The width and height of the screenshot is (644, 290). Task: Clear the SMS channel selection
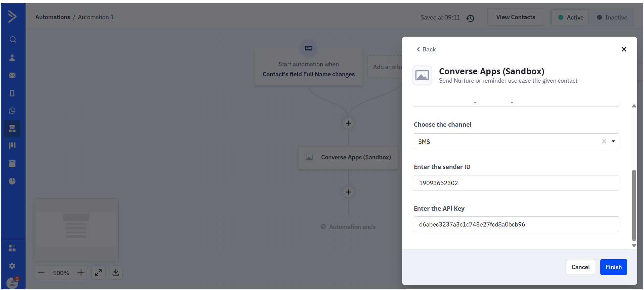click(x=604, y=141)
